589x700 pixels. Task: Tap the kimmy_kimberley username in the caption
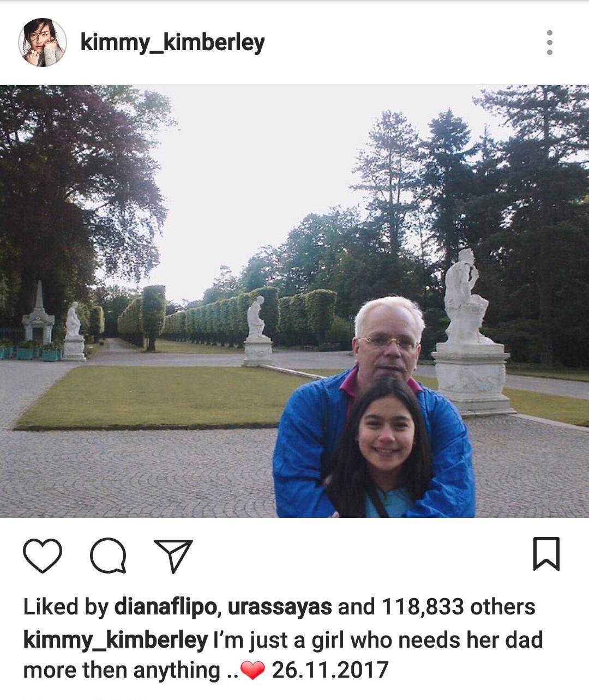115,640
